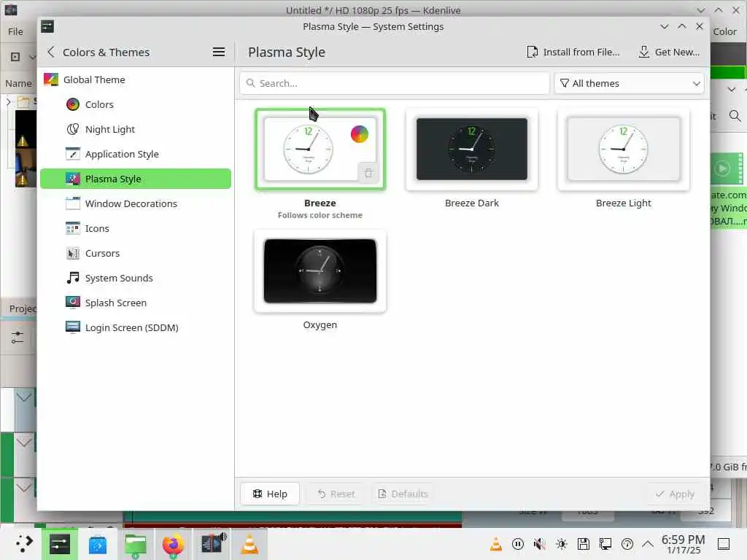Image resolution: width=747 pixels, height=560 pixels.
Task: Select the Oxygen theme thumbnail
Action: (320, 271)
